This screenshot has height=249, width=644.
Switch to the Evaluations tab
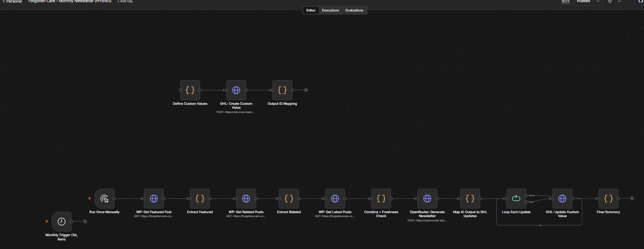click(x=354, y=10)
